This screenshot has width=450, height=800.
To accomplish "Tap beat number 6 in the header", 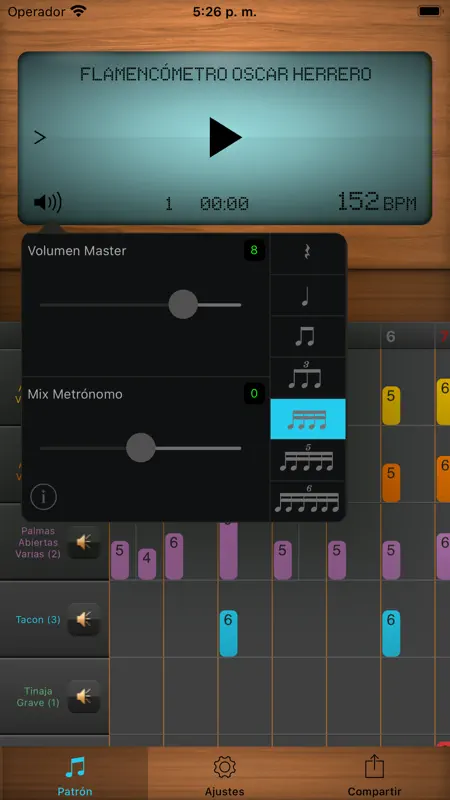I will pyautogui.click(x=391, y=336).
